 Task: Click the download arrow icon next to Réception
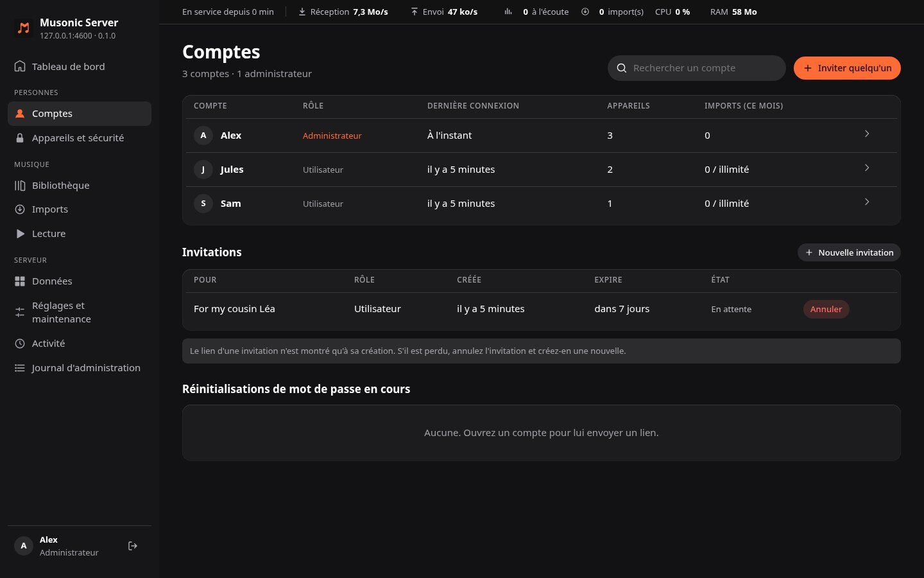(x=302, y=12)
